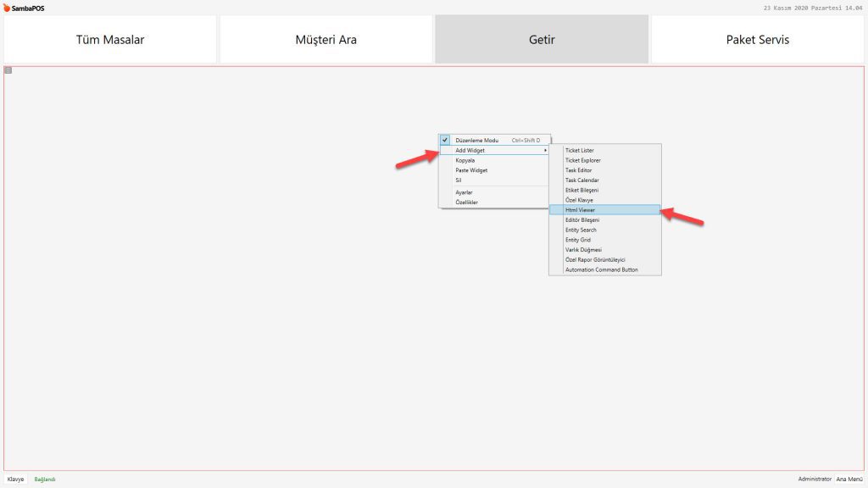Open the Paket Servis tab

pos(757,39)
